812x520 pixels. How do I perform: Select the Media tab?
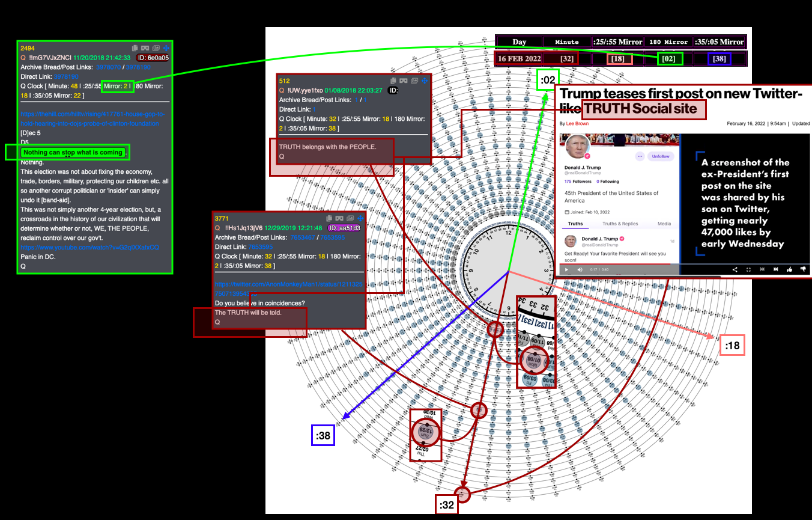(664, 224)
